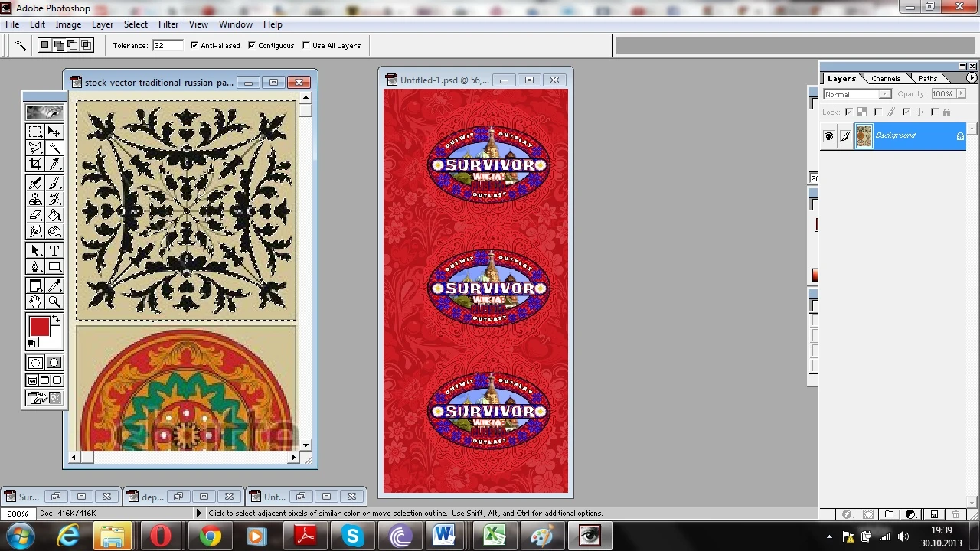Toggle lock transparent pixels checkbox

coord(848,112)
